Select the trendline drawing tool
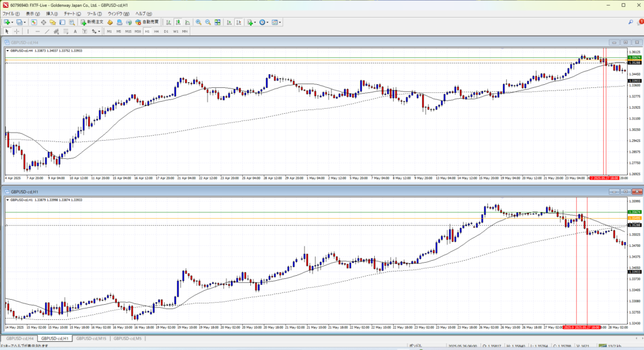 tap(47, 31)
